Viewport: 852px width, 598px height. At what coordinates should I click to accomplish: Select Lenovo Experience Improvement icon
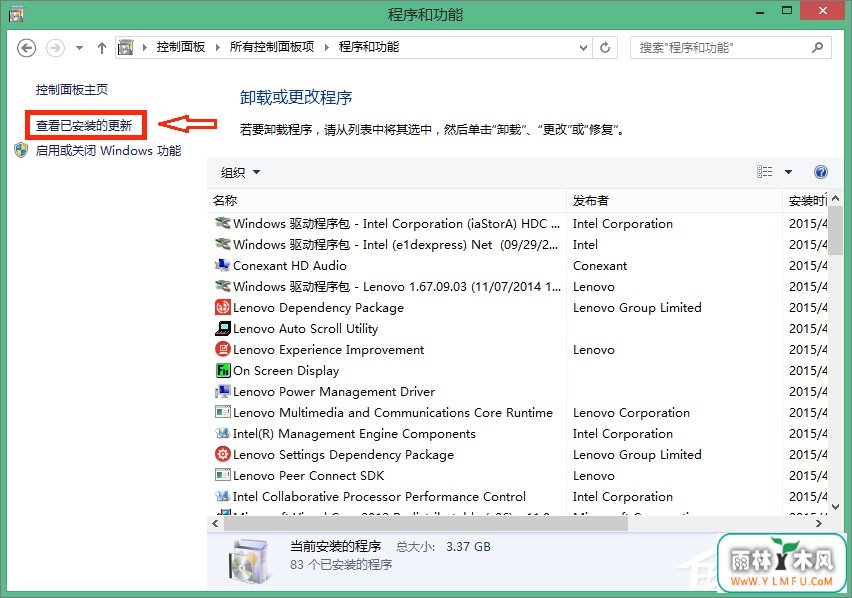pos(222,349)
